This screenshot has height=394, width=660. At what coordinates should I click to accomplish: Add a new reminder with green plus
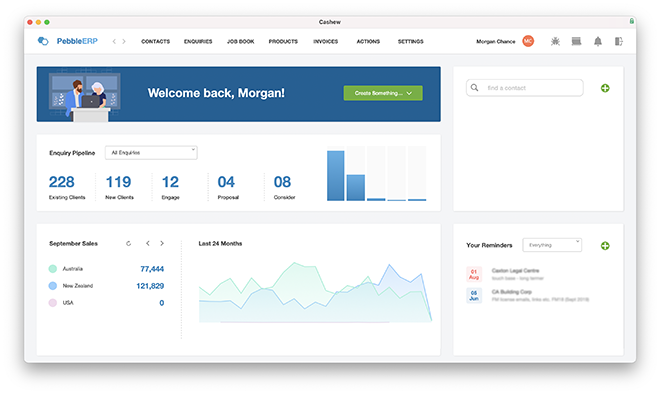tap(605, 246)
